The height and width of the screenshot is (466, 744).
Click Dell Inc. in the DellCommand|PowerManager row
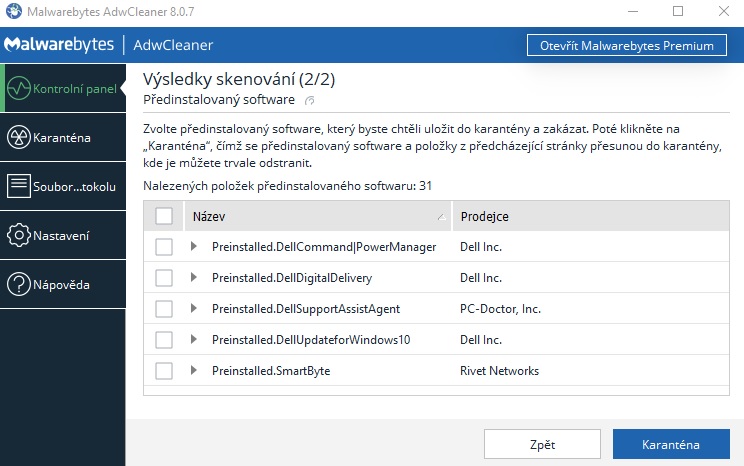[x=481, y=247]
